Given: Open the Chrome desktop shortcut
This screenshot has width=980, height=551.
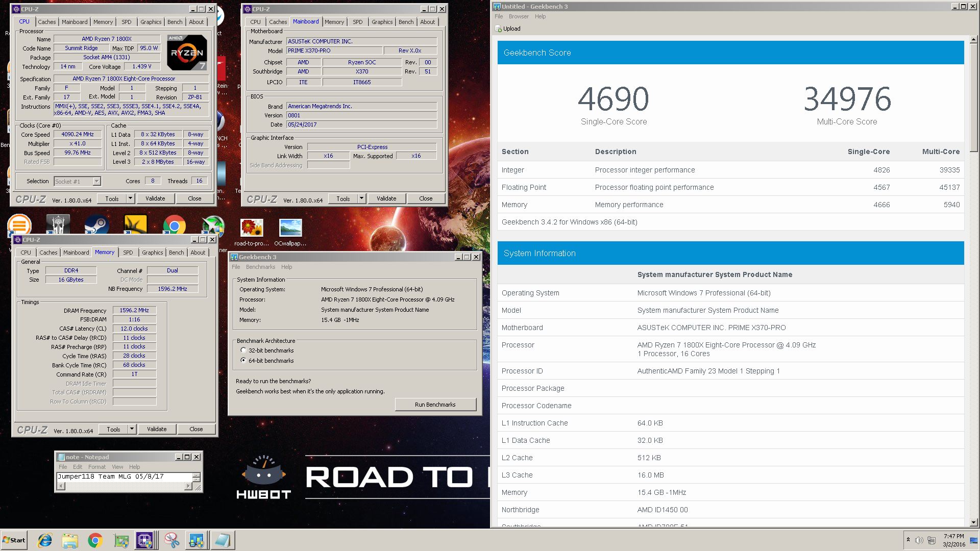Looking at the screenshot, I should coord(175,224).
